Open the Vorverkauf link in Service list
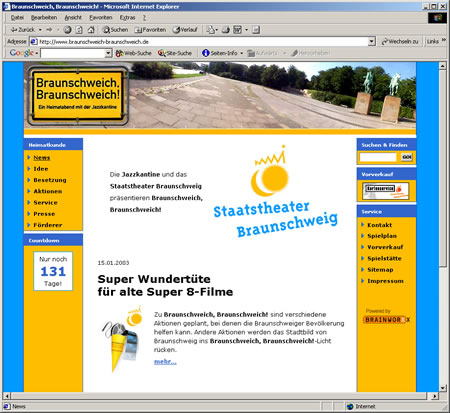 point(385,247)
